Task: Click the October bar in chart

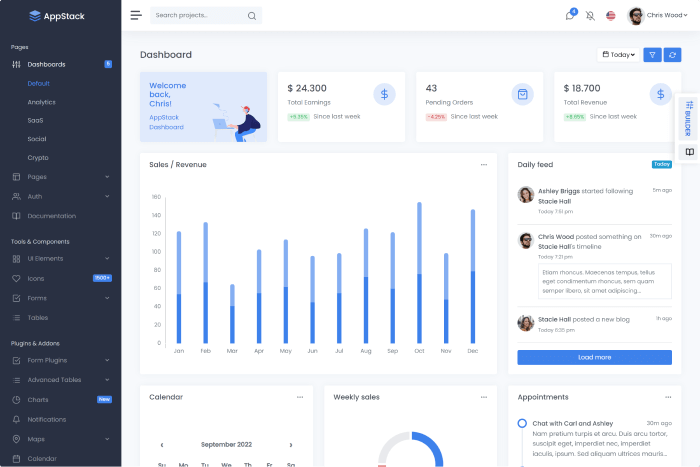Action: click(x=419, y=273)
